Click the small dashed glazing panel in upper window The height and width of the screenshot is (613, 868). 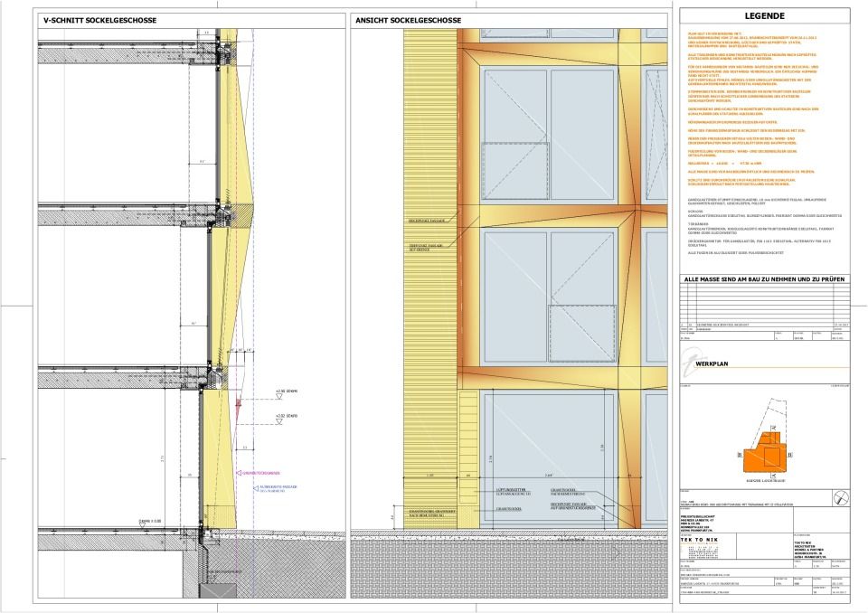pos(514,171)
